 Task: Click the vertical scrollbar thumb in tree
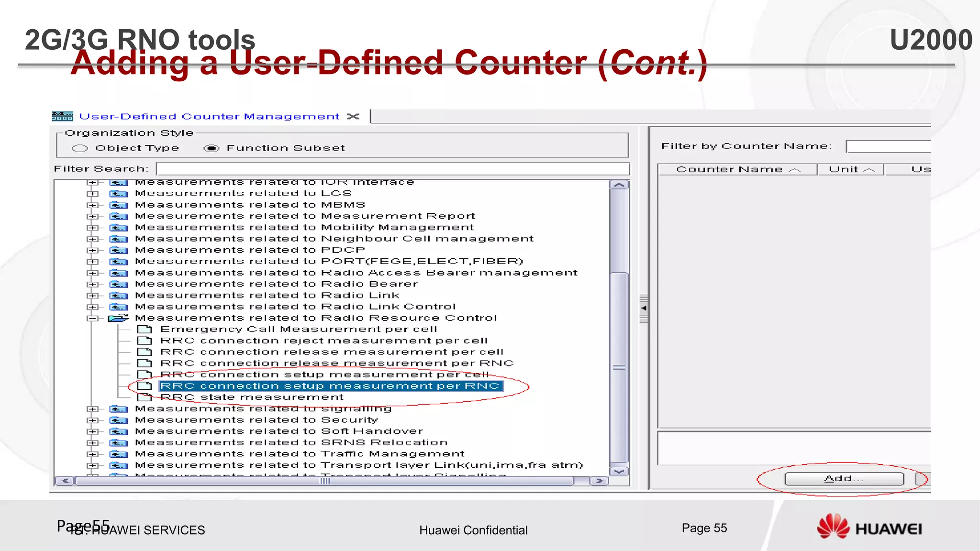619,367
